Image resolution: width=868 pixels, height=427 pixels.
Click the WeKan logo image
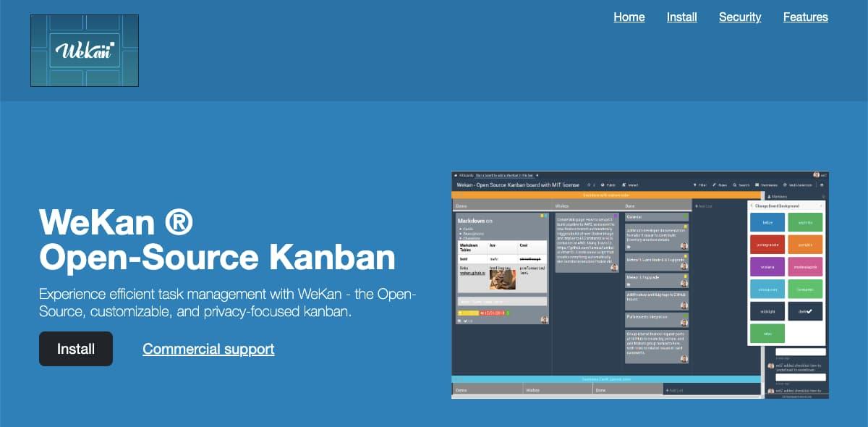[85, 51]
